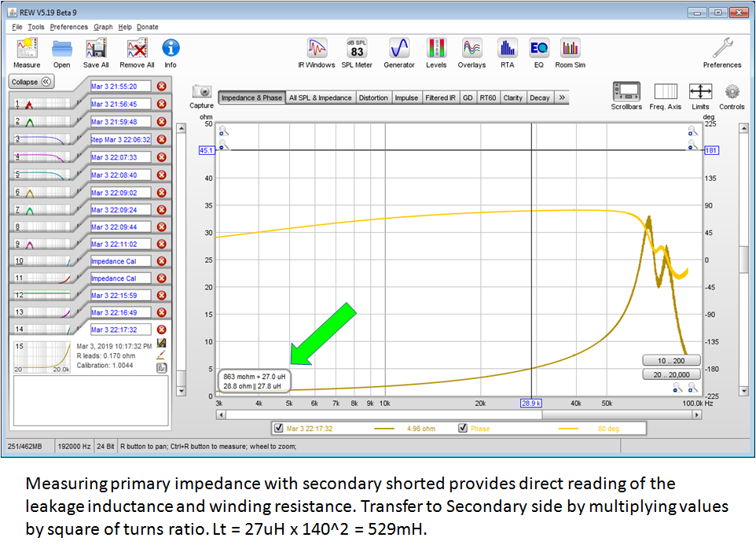Image resolution: width=756 pixels, height=545 pixels.
Task: Open the Help menu
Action: click(125, 27)
